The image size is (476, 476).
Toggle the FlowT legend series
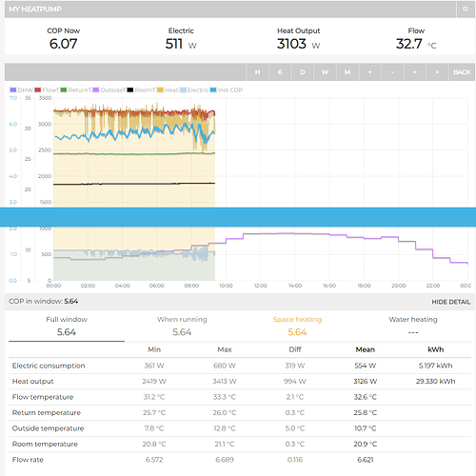47,90
